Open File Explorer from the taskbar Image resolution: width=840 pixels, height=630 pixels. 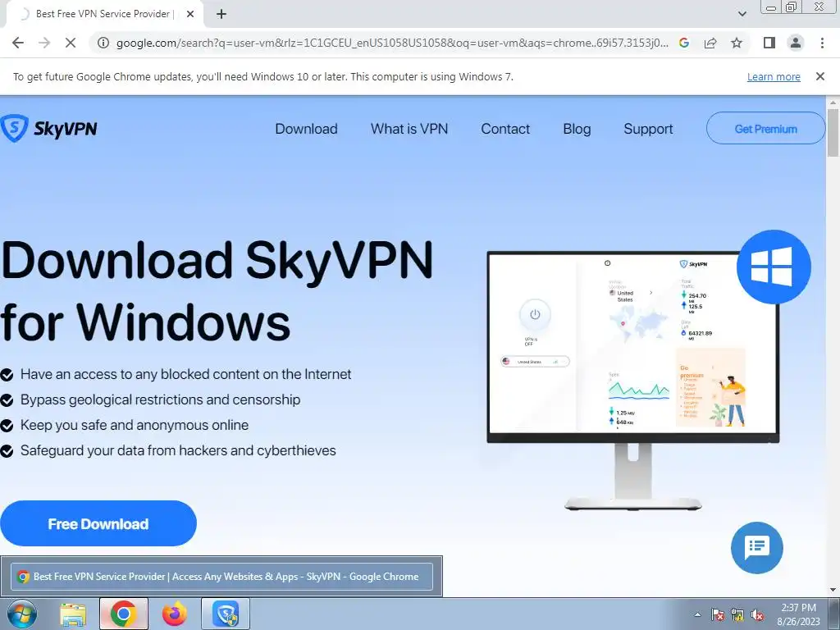[73, 614]
